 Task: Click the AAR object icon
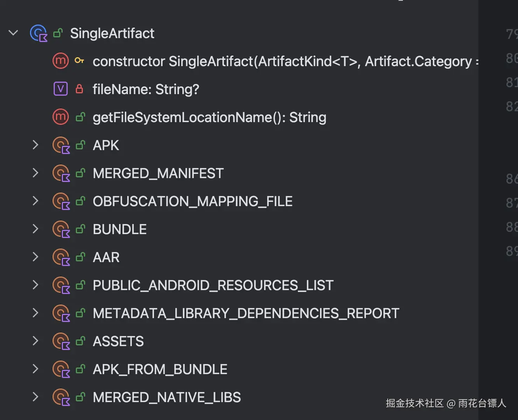(61, 257)
